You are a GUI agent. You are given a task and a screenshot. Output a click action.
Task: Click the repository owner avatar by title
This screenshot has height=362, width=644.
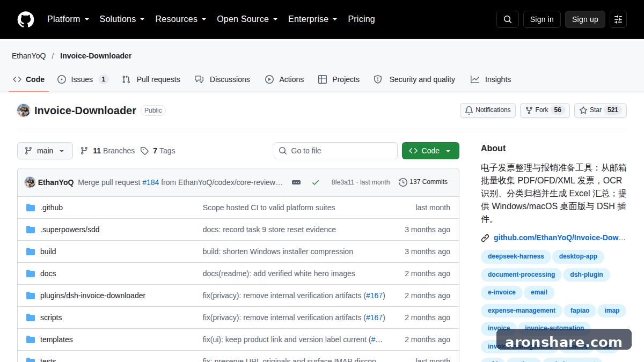24,110
